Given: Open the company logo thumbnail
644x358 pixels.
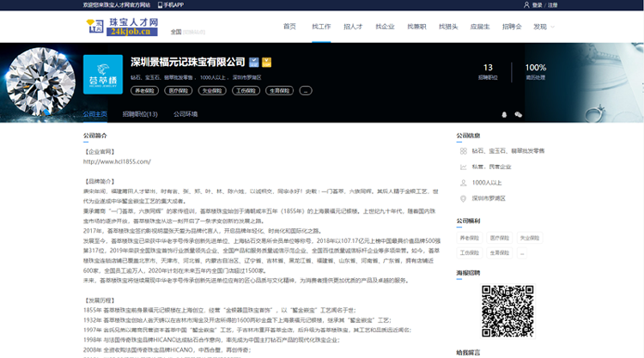Looking at the screenshot, I should [x=103, y=75].
